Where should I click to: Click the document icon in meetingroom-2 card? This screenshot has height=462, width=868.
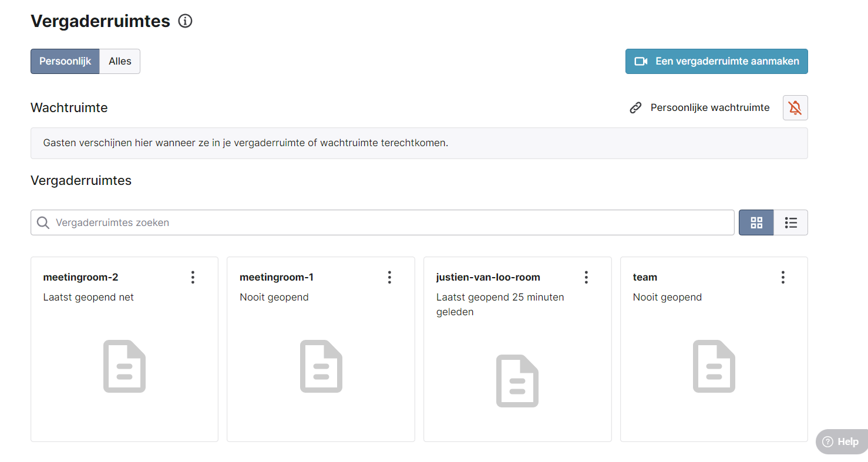(125, 366)
